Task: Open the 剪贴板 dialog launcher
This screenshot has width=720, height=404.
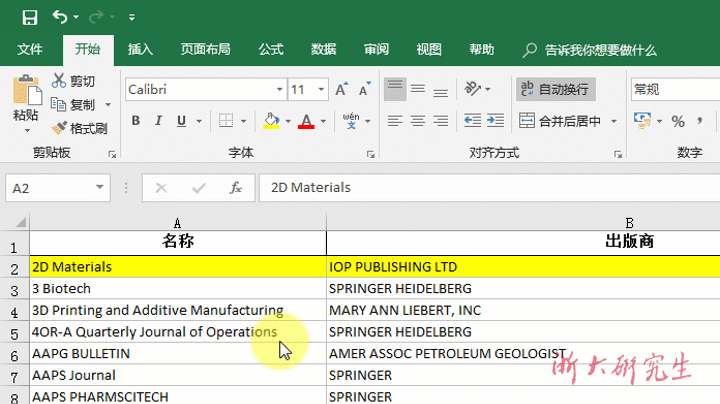Action: [x=112, y=155]
